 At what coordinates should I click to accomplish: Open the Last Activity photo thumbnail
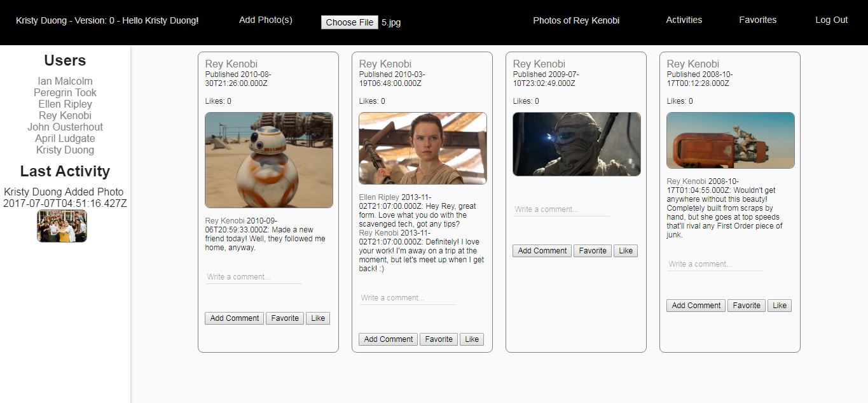(62, 226)
